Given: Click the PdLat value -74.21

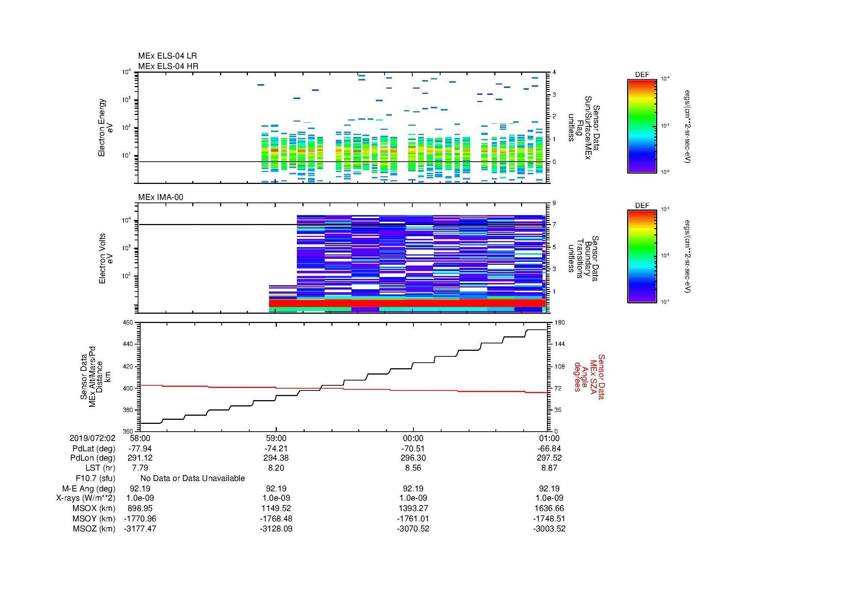Looking at the screenshot, I should (x=276, y=449).
